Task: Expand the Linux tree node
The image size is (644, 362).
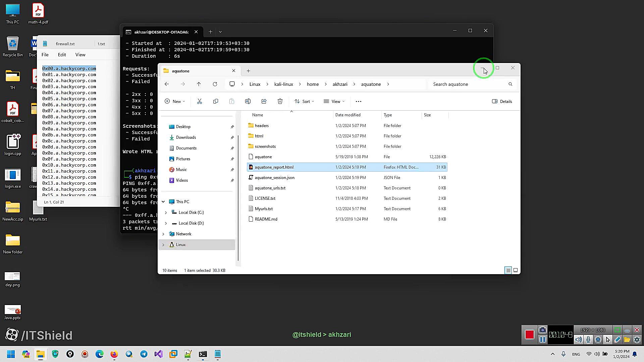Action: click(x=163, y=245)
